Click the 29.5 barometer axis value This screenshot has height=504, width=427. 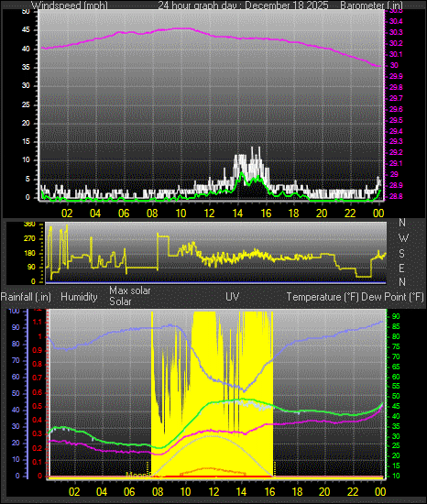click(396, 120)
